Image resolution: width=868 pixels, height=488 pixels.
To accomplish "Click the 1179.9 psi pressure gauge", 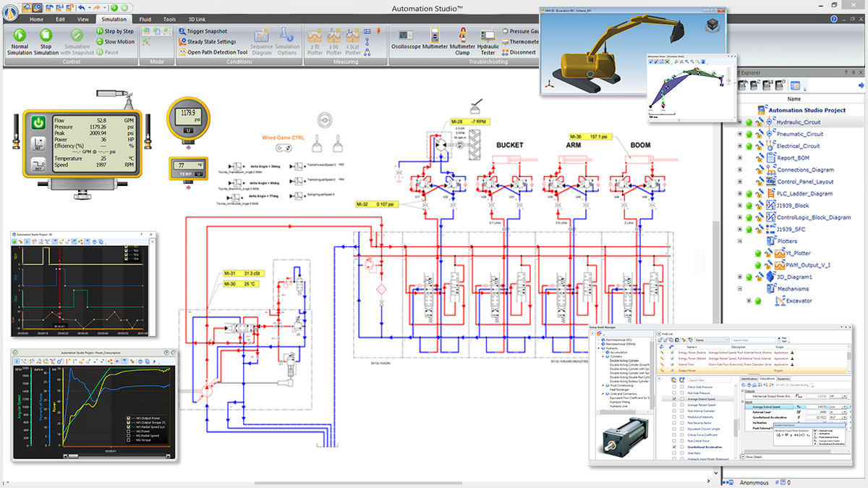I will click(x=188, y=119).
